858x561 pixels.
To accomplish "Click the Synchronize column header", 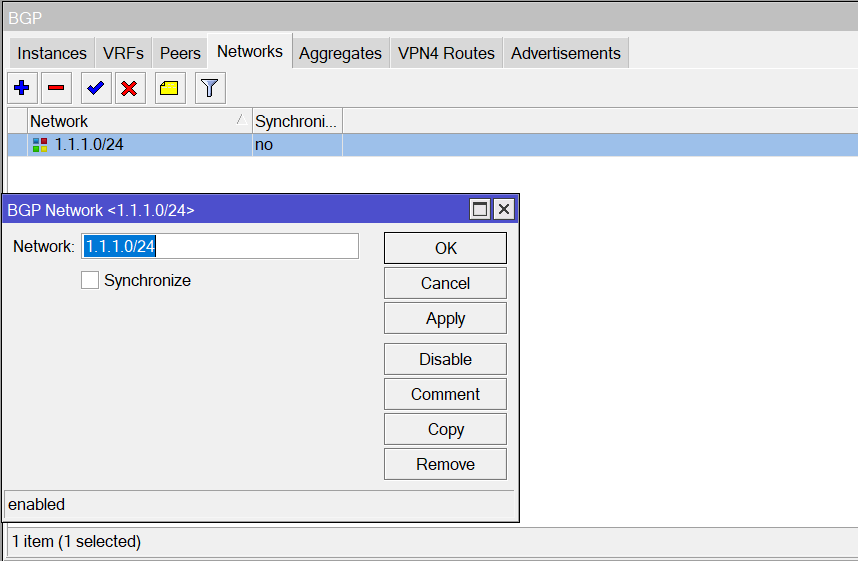I will pyautogui.click(x=297, y=121).
